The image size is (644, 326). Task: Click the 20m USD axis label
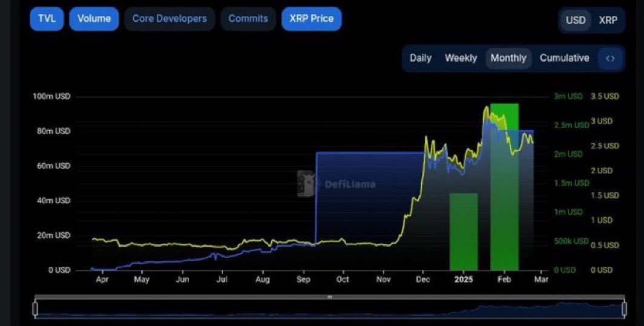pos(53,236)
